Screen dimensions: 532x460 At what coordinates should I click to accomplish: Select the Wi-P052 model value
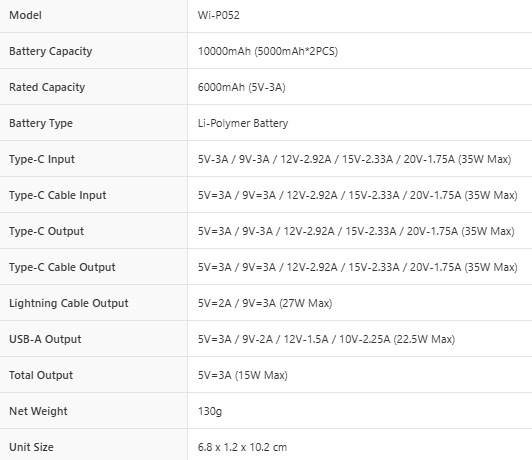(218, 15)
